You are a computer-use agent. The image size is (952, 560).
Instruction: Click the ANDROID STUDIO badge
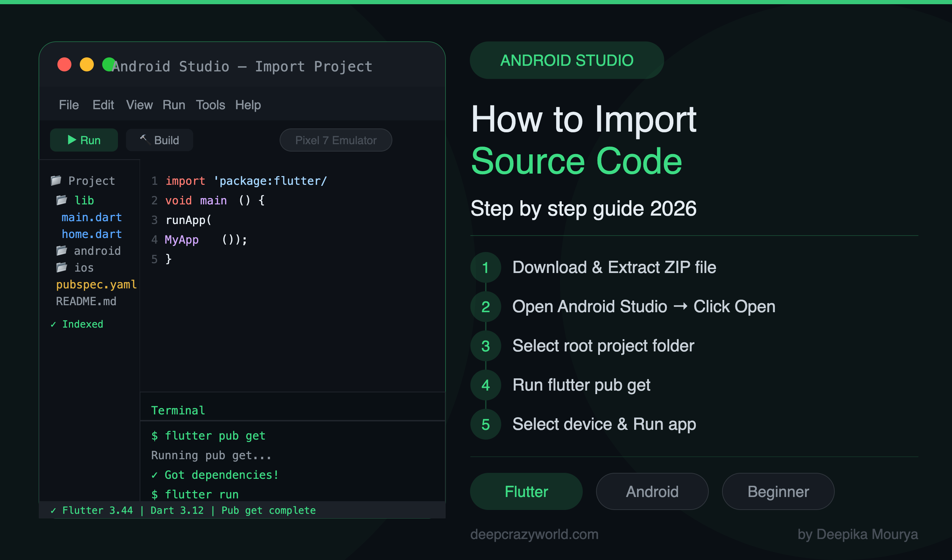[567, 61]
